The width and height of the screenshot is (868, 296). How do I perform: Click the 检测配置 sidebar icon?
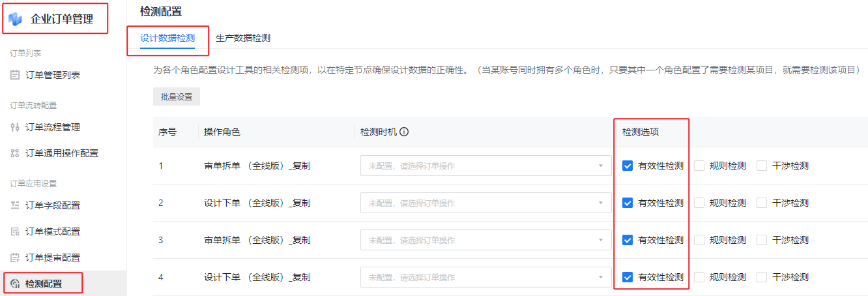coord(15,284)
